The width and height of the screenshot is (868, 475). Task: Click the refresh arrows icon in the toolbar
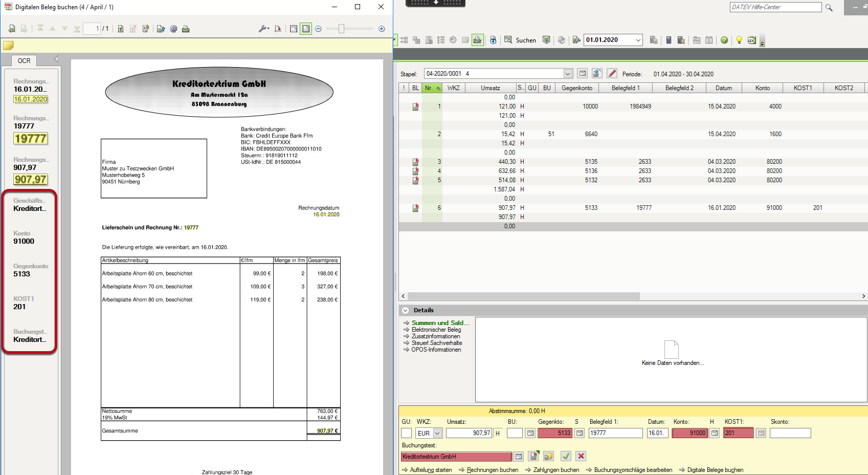562,40
